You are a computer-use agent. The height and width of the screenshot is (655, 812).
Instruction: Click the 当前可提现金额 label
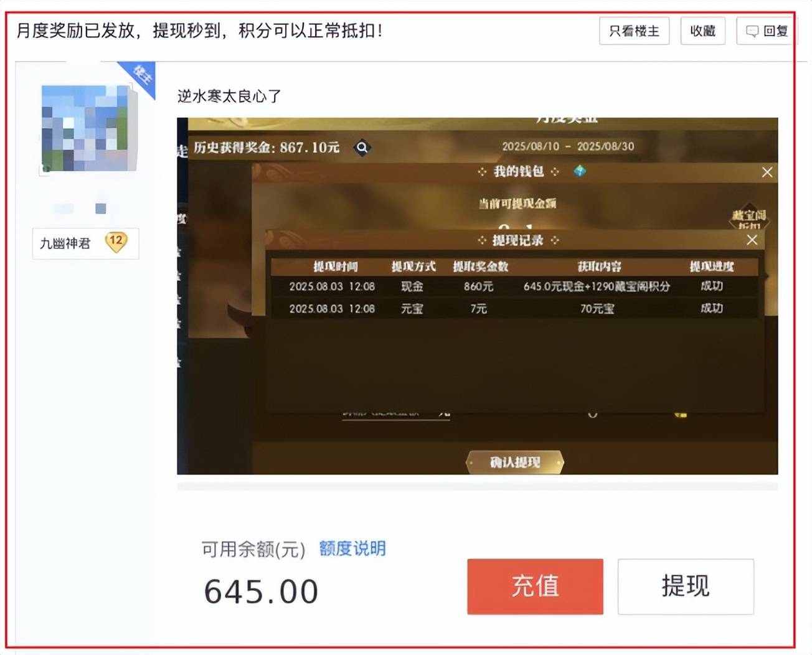[x=517, y=204]
